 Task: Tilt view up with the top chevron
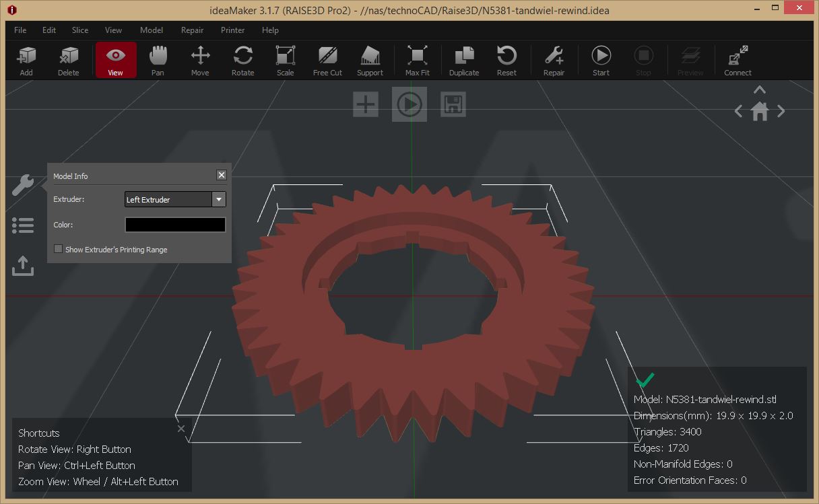click(x=760, y=90)
